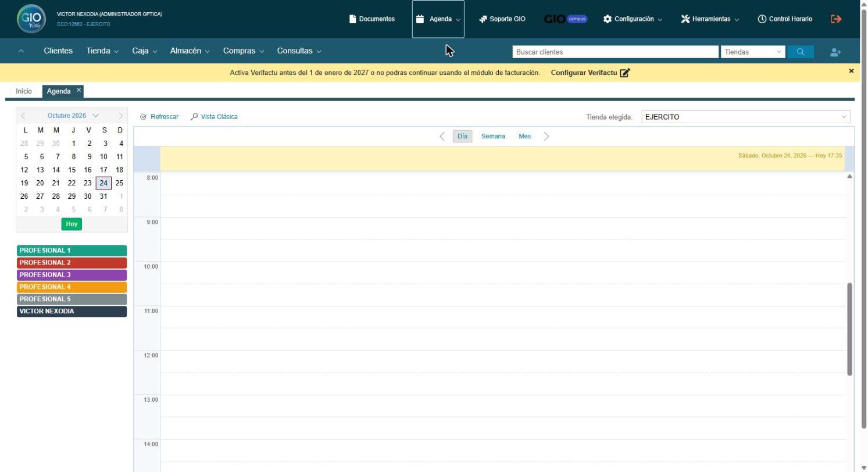Open Control Horario
868x472 pixels.
click(x=785, y=19)
